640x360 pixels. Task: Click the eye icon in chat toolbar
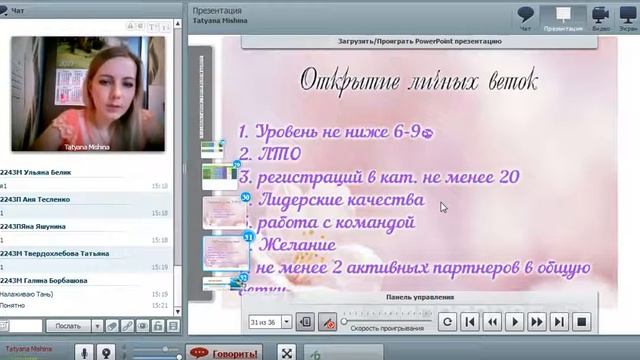(142, 326)
